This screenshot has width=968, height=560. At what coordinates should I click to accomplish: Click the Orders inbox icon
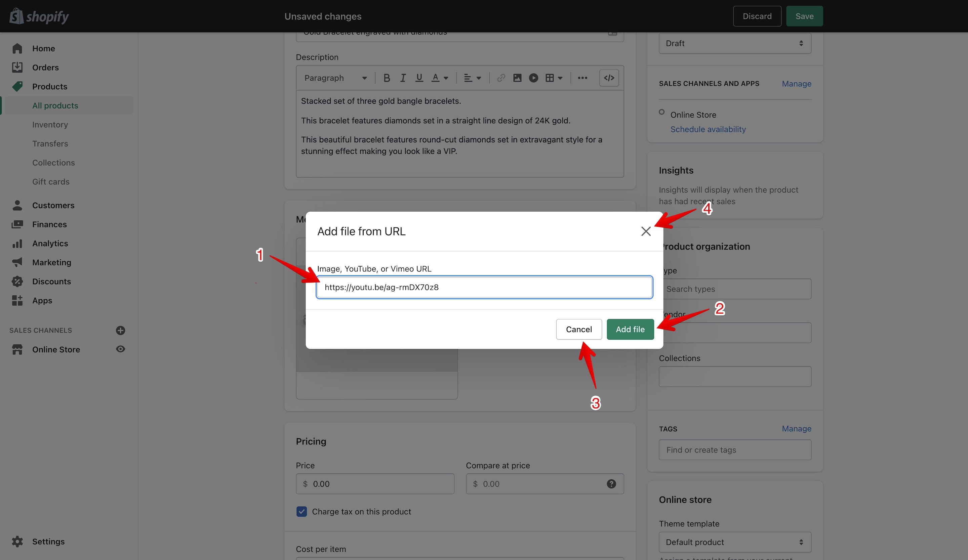pyautogui.click(x=17, y=68)
